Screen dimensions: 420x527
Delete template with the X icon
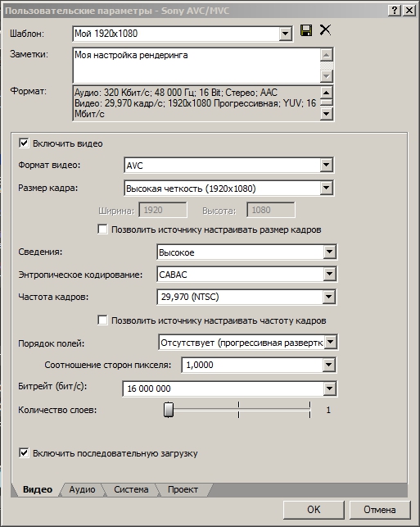(325, 30)
